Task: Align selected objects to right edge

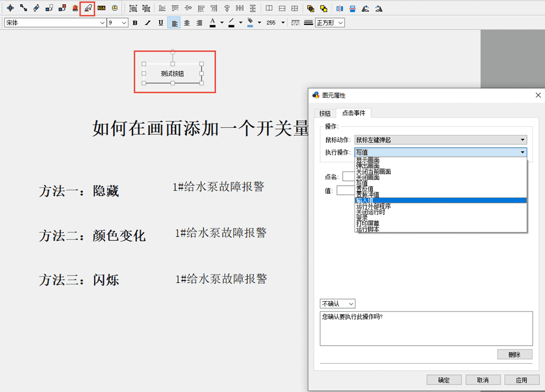Action: (214, 8)
